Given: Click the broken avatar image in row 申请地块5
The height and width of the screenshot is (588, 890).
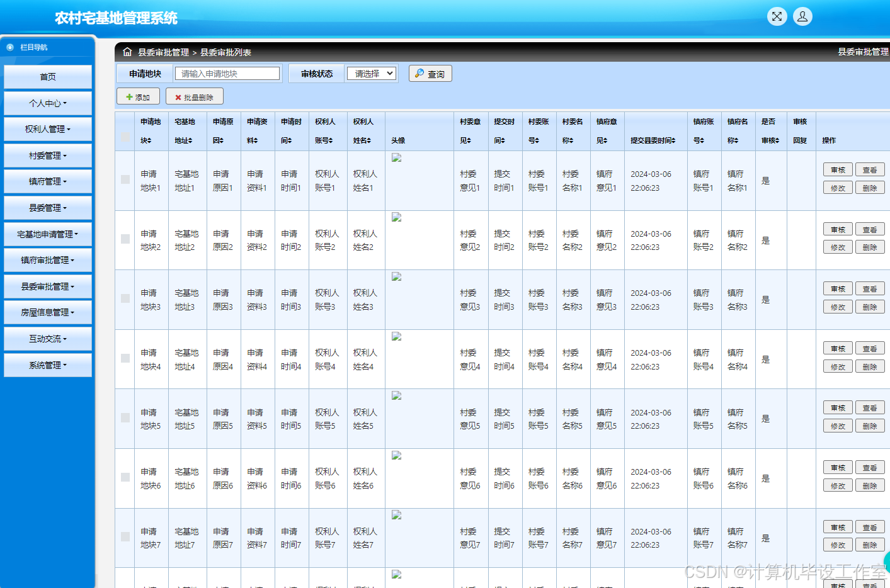Looking at the screenshot, I should [x=397, y=395].
